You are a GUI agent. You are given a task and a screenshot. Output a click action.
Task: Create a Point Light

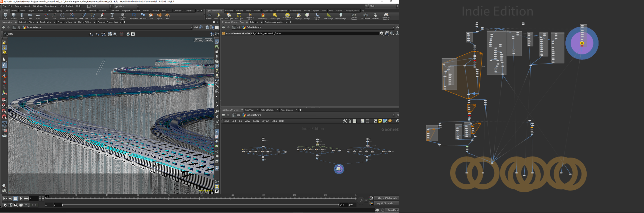(x=218, y=16)
